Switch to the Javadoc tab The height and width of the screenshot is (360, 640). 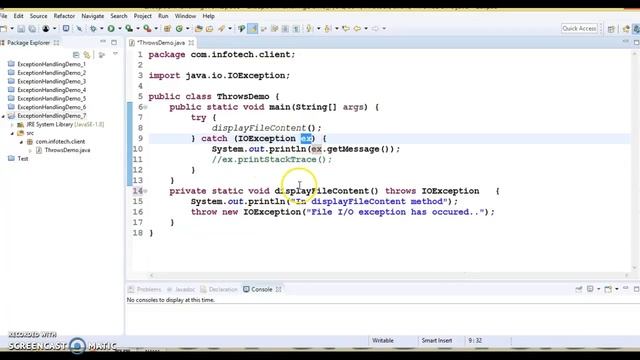[x=181, y=289]
